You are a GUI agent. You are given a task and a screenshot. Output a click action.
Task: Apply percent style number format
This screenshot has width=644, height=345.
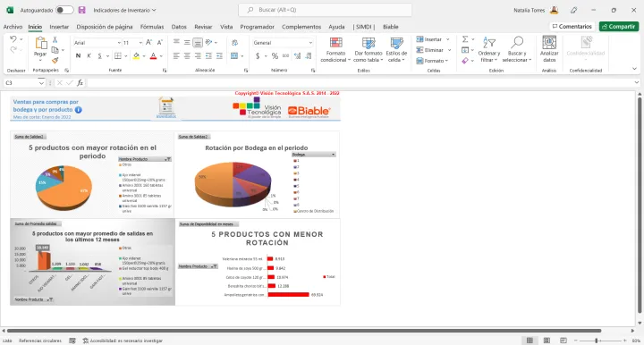[275, 55]
